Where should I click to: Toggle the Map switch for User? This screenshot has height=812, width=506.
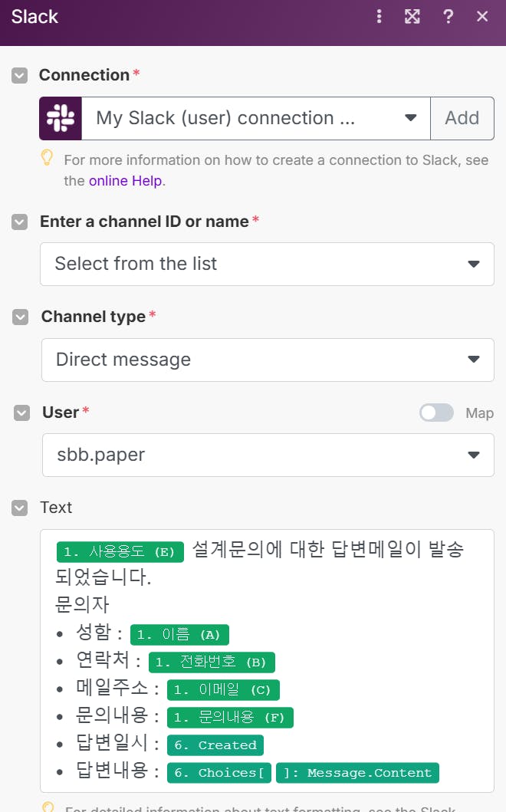coord(436,413)
